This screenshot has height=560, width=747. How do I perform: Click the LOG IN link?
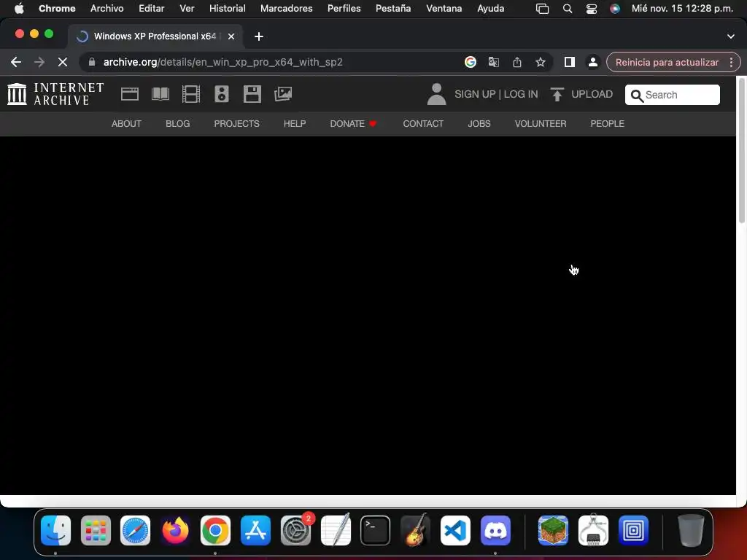tap(521, 94)
